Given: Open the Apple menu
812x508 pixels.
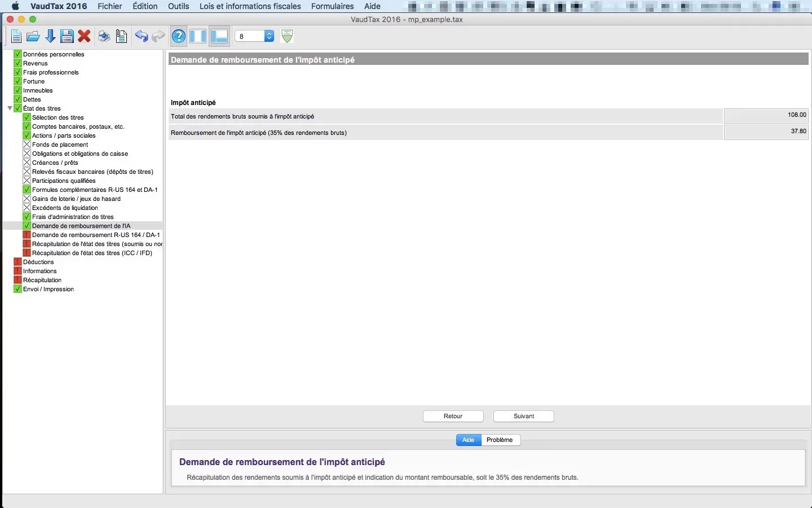Looking at the screenshot, I should [15, 6].
